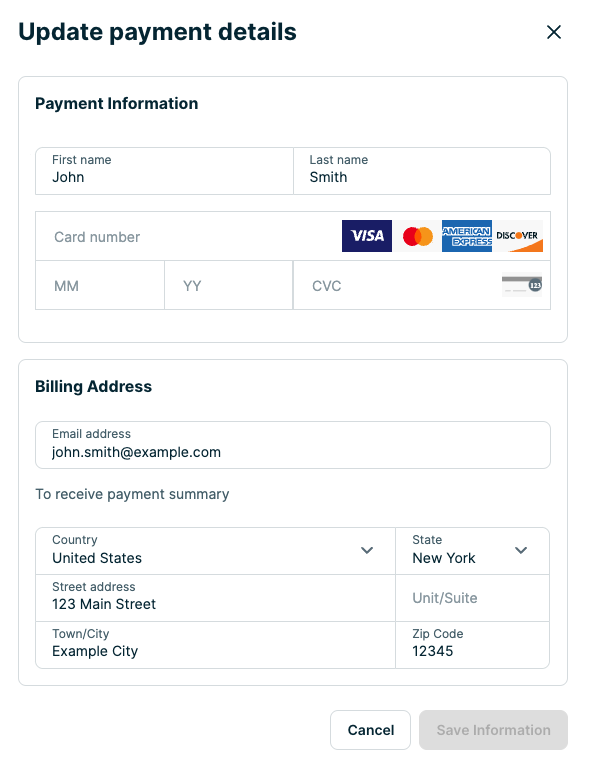589x772 pixels.
Task: Close the Update payment details dialog
Action: pos(554,32)
